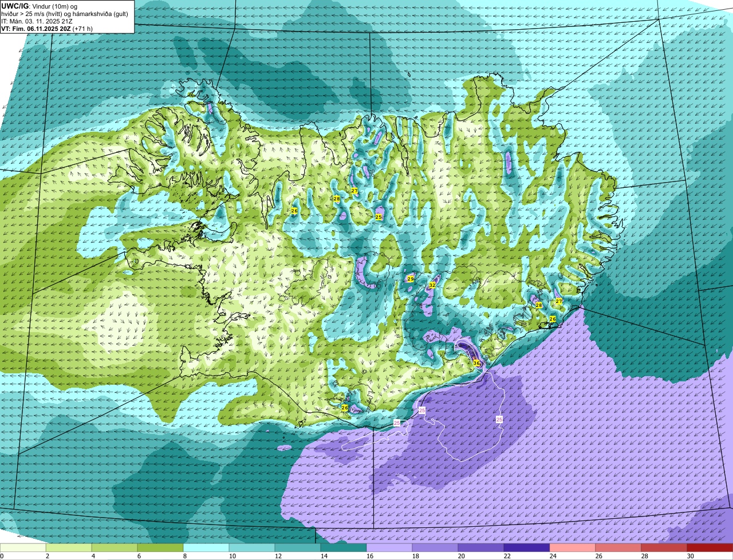Pick the 4–6 m/s light green legend swatch
733x560 pixels.
pos(115,548)
